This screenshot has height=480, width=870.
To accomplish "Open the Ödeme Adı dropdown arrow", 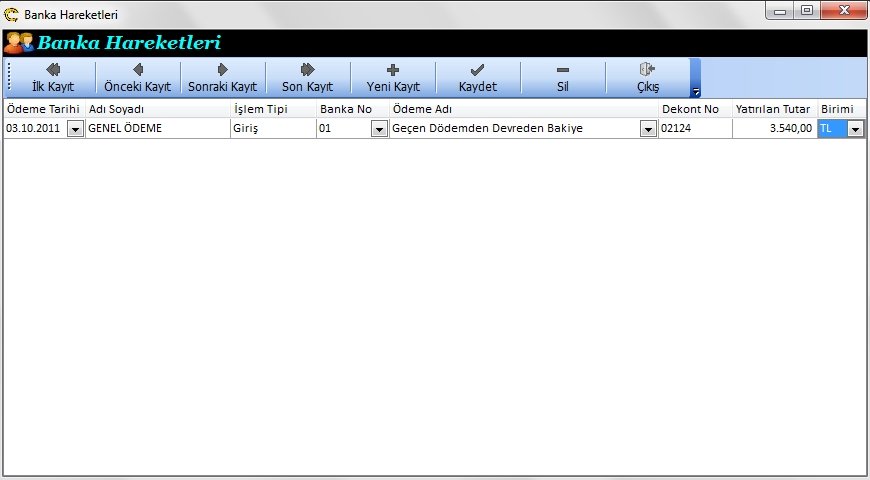I will click(648, 129).
